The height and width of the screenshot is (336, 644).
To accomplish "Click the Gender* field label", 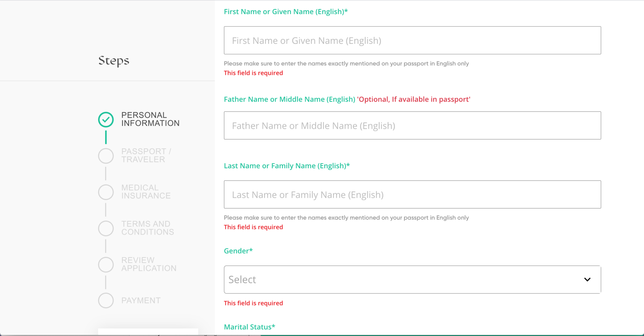I will [x=238, y=251].
